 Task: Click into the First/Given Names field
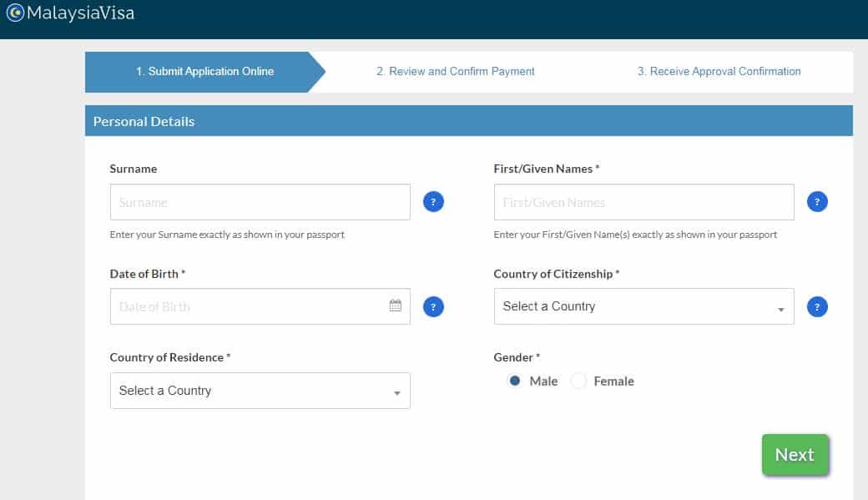pyautogui.click(x=643, y=202)
